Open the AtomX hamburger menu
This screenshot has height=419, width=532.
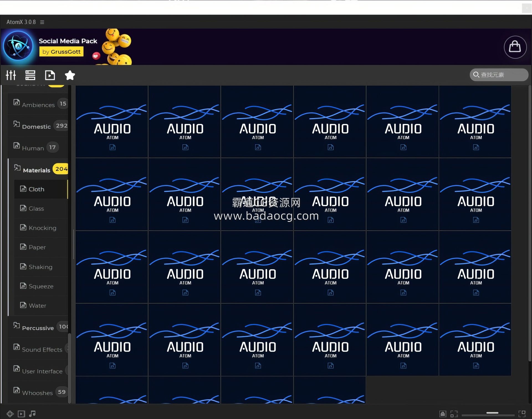[42, 22]
